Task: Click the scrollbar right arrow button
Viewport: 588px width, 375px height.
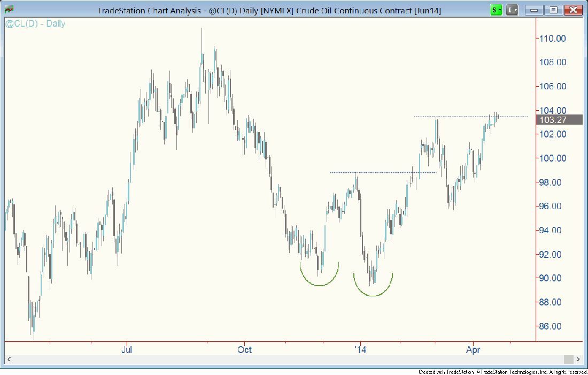Action: click(578, 359)
